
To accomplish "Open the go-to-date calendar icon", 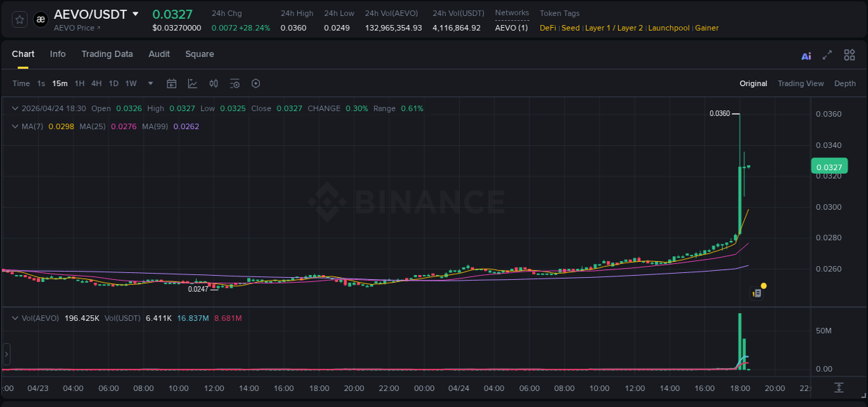I will (x=172, y=83).
